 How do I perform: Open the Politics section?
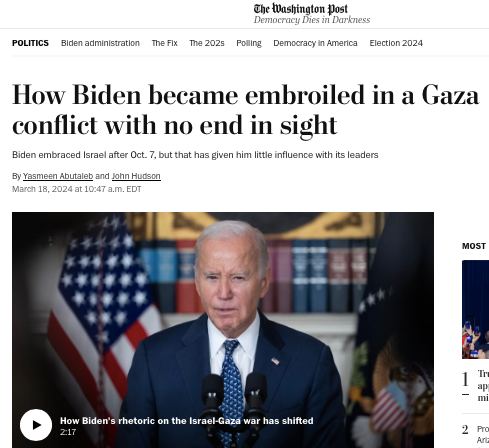pos(30,43)
